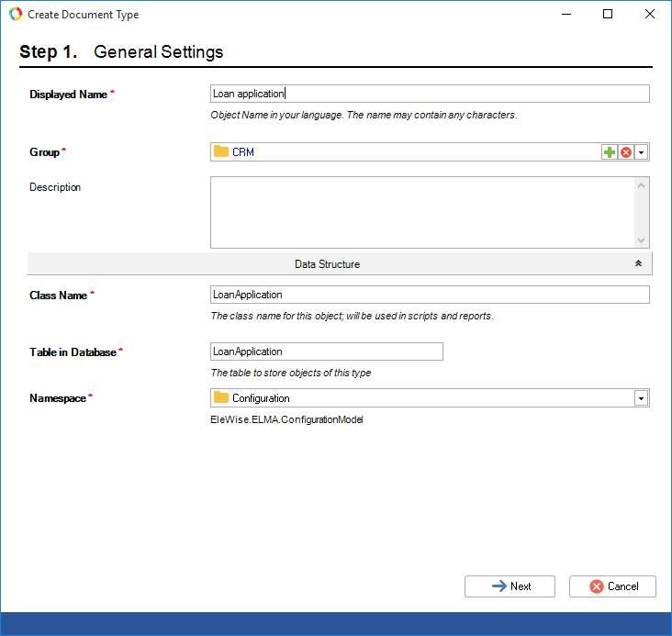672x636 pixels.
Task: Open the Namespace dropdown arrow
Action: click(x=642, y=398)
